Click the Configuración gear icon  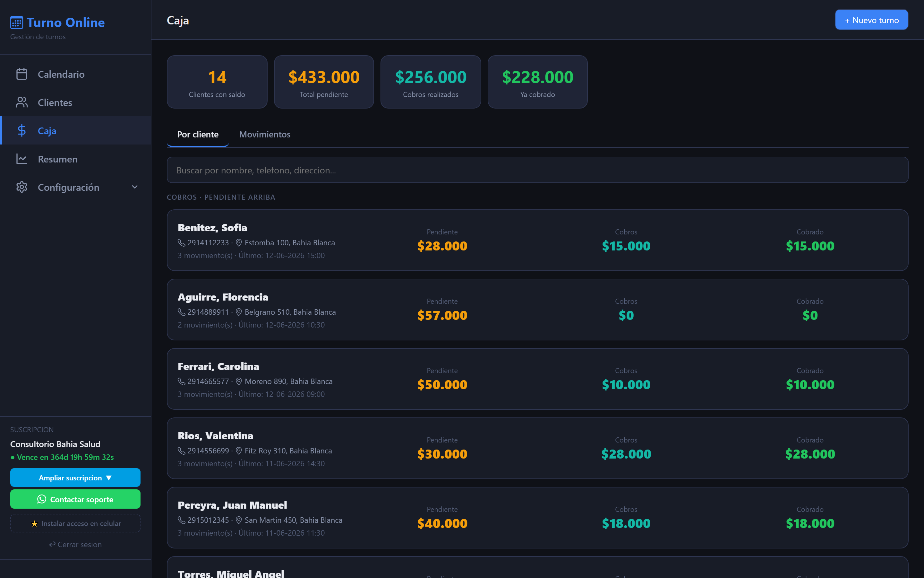[22, 187]
